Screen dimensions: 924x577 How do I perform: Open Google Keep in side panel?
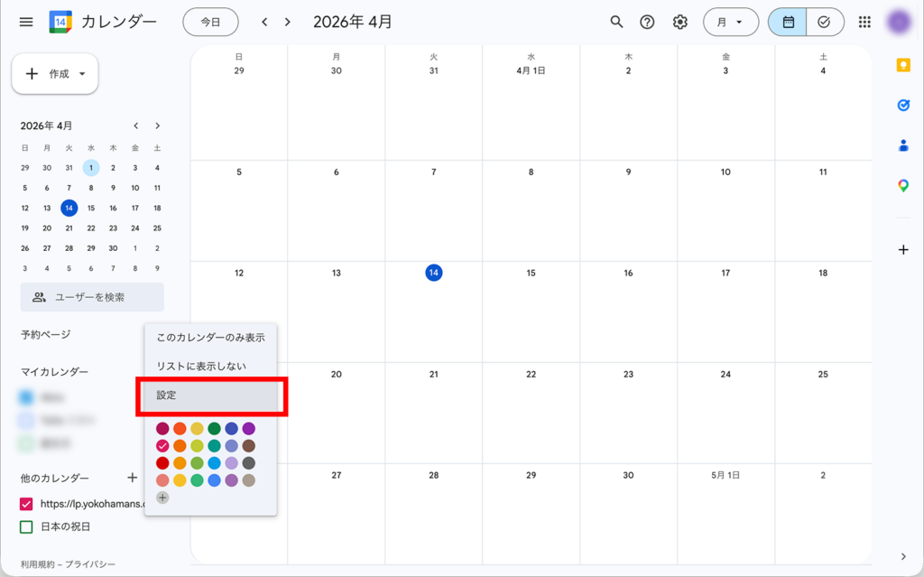pyautogui.click(x=903, y=65)
